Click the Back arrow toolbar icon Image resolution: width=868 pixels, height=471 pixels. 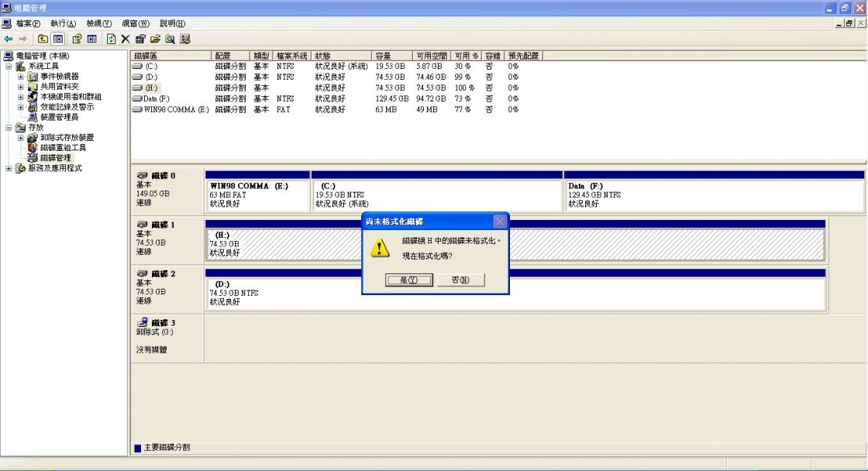pyautogui.click(x=9, y=39)
